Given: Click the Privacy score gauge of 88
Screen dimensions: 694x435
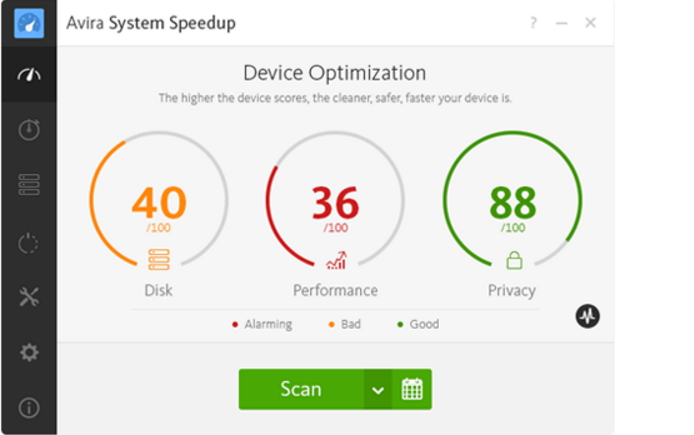Looking at the screenshot, I should (513, 203).
